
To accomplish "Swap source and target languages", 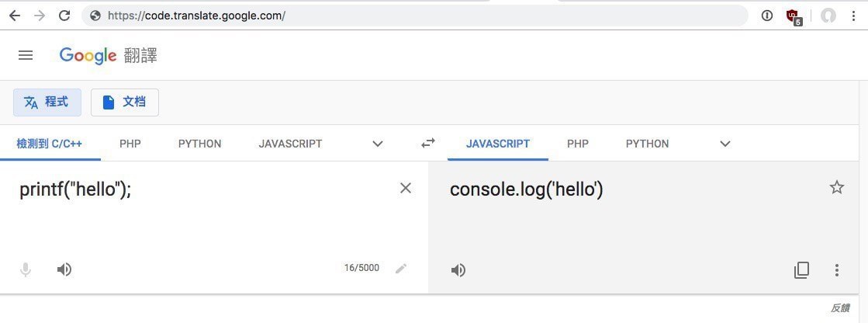I will (x=428, y=144).
